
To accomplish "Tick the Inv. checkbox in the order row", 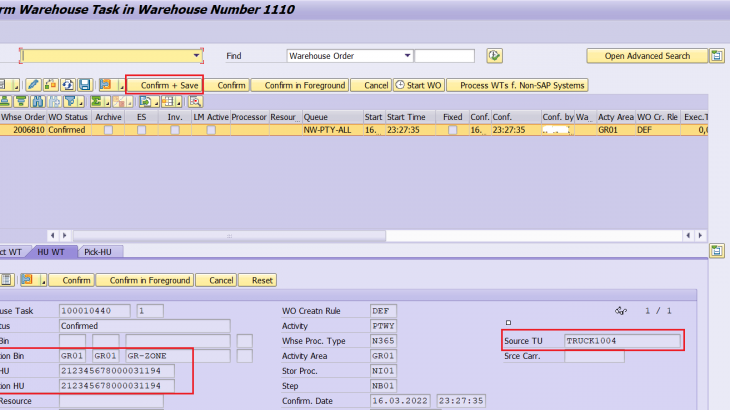I will pyautogui.click(x=175, y=130).
